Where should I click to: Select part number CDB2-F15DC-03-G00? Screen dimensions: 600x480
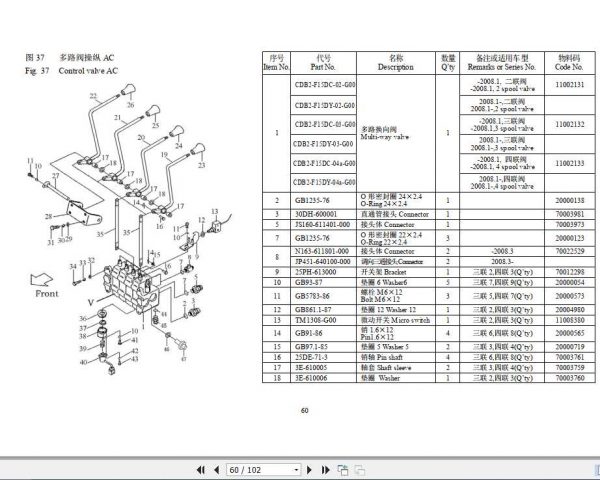324,124
